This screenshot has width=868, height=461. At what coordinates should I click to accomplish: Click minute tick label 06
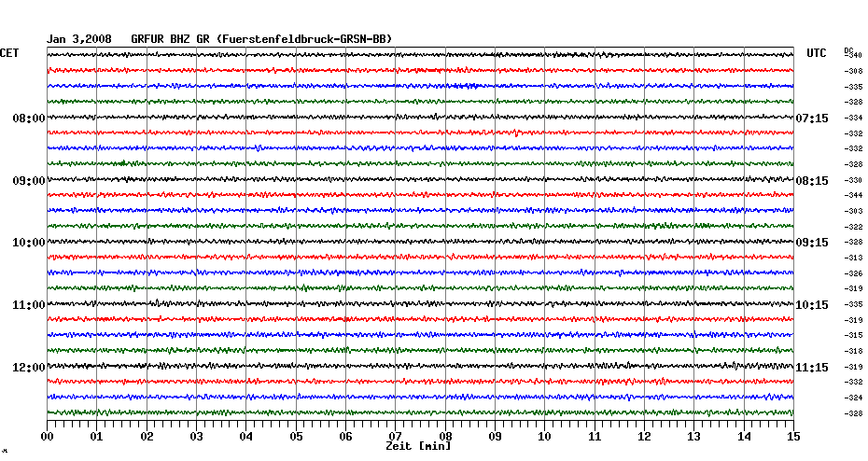(x=345, y=436)
